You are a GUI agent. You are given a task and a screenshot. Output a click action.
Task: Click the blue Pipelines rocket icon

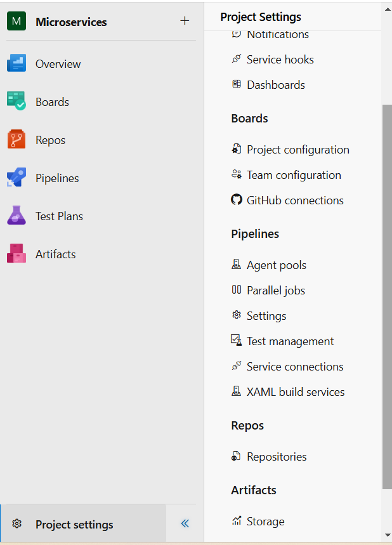click(x=16, y=177)
